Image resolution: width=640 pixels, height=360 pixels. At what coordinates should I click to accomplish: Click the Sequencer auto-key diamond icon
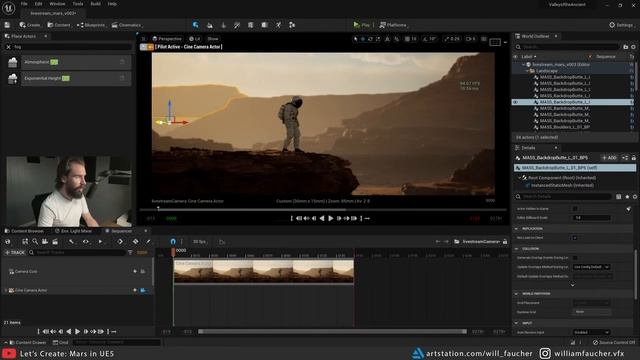[x=135, y=242]
